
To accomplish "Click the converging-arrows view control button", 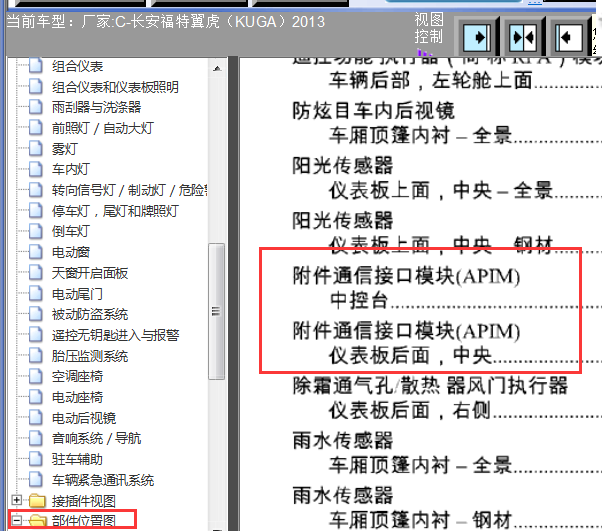I will 523,37.
